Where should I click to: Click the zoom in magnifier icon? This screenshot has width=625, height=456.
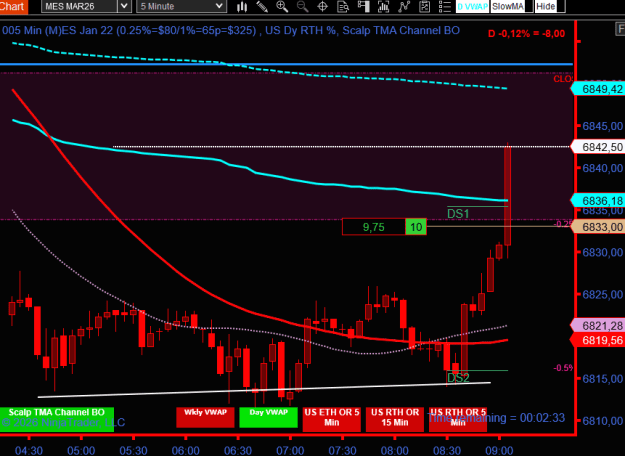pos(282,6)
